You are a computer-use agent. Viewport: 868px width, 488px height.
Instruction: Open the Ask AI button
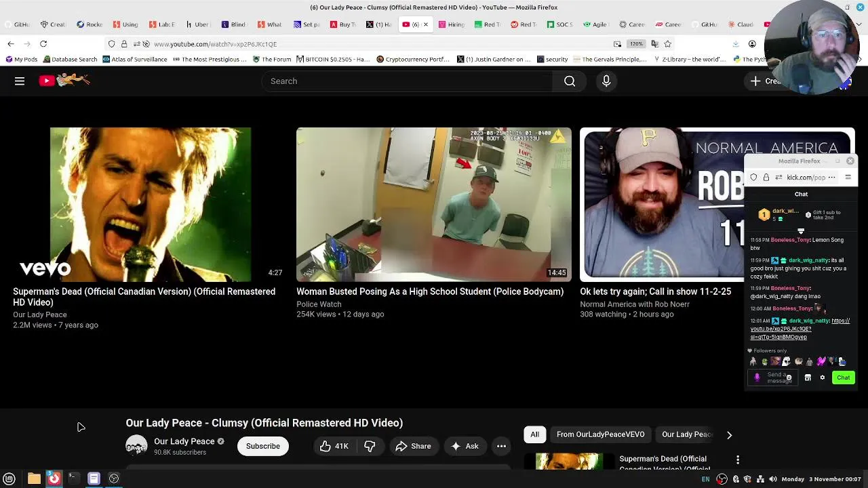coord(465,446)
